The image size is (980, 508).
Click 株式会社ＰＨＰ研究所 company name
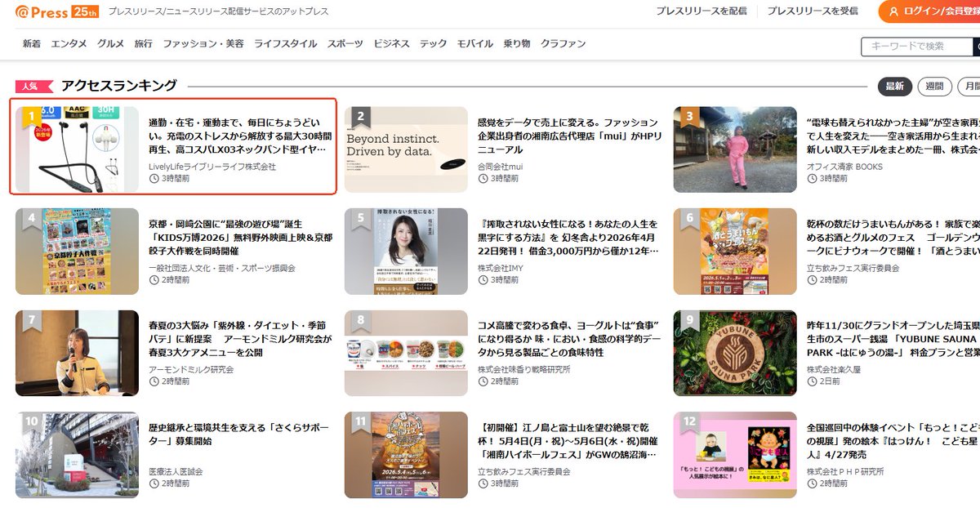pyautogui.click(x=845, y=472)
